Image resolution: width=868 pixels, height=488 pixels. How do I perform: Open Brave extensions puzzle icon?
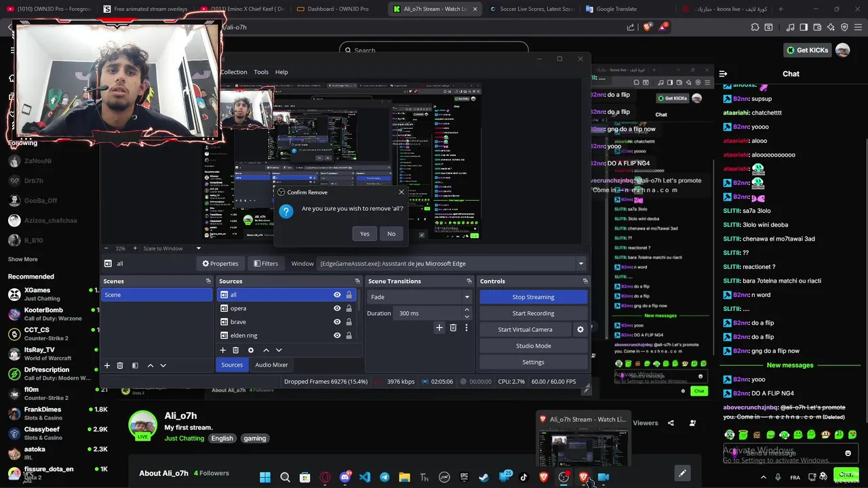click(755, 27)
